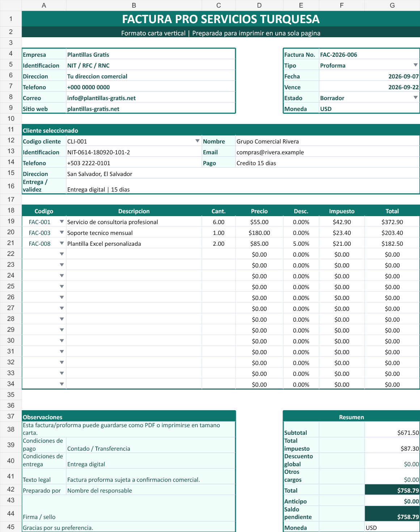Screen dimensions: 420x532
Task: Expand the Codigo cliente CLI-001 dropdown
Action: pyautogui.click(x=198, y=141)
